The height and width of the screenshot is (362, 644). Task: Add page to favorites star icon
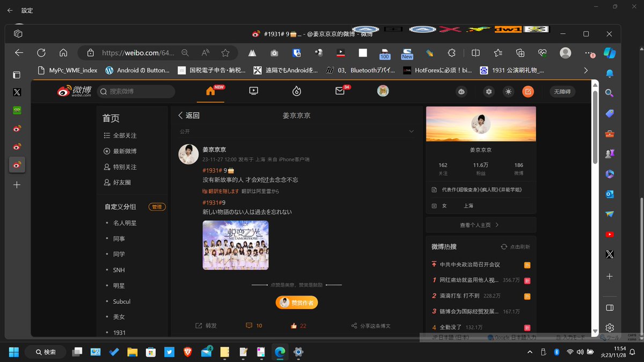(x=225, y=53)
